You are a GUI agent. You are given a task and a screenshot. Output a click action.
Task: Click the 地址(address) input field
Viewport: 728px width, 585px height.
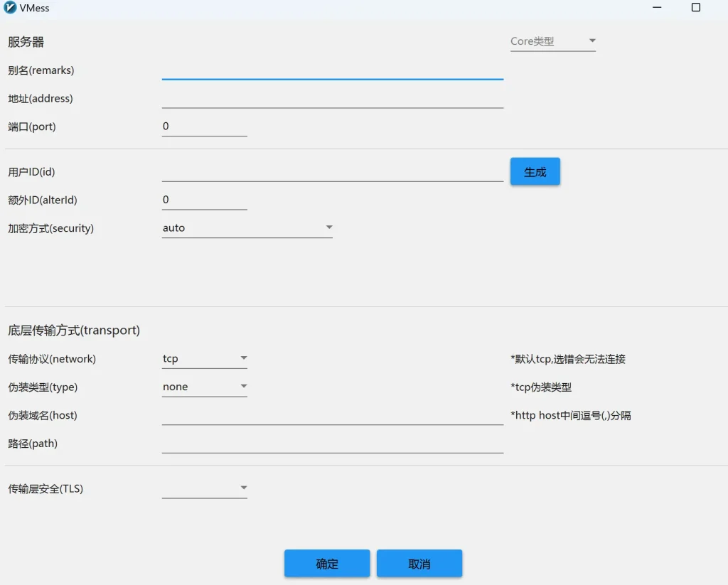(x=332, y=99)
